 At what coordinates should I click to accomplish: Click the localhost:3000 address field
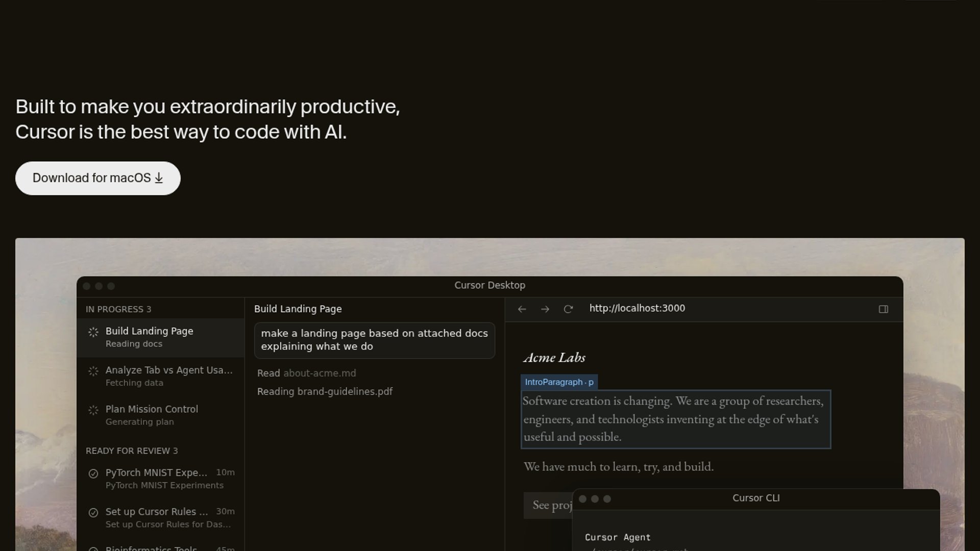click(637, 308)
